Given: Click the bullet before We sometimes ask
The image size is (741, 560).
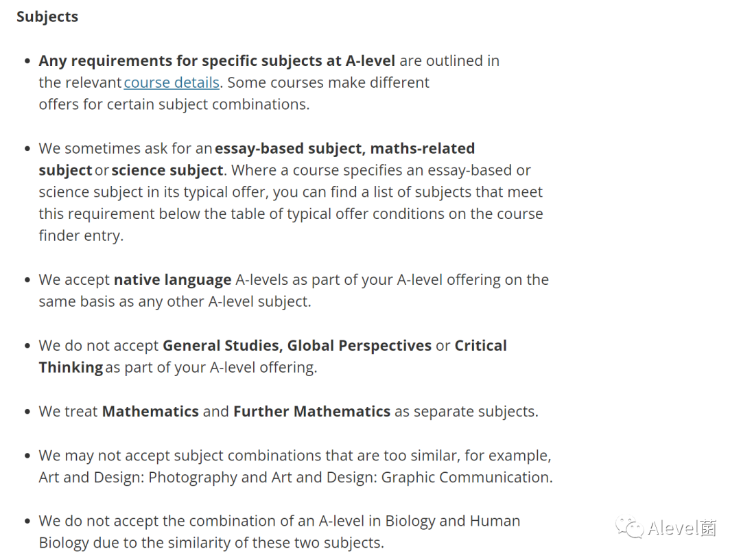Looking at the screenshot, I should pyautogui.click(x=27, y=148).
